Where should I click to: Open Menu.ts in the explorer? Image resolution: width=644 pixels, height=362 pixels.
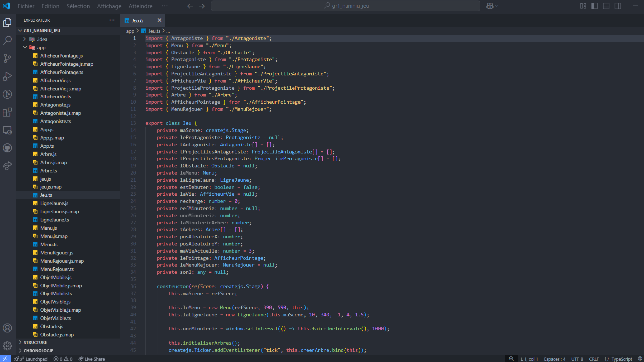tap(49, 244)
